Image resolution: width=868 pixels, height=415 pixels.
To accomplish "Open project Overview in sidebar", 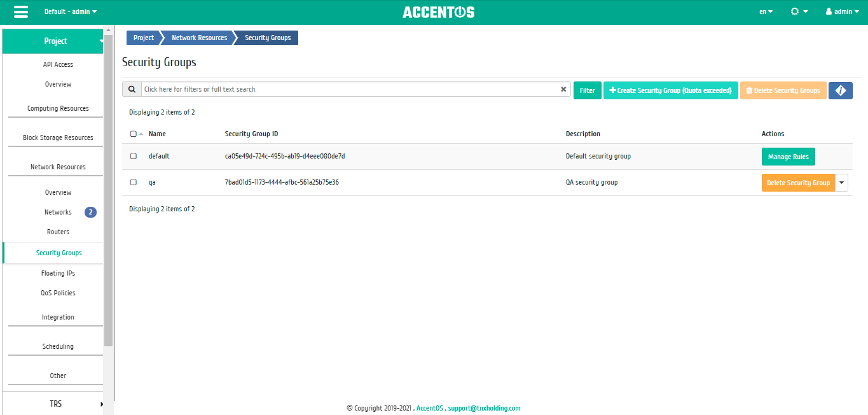I will pos(58,84).
